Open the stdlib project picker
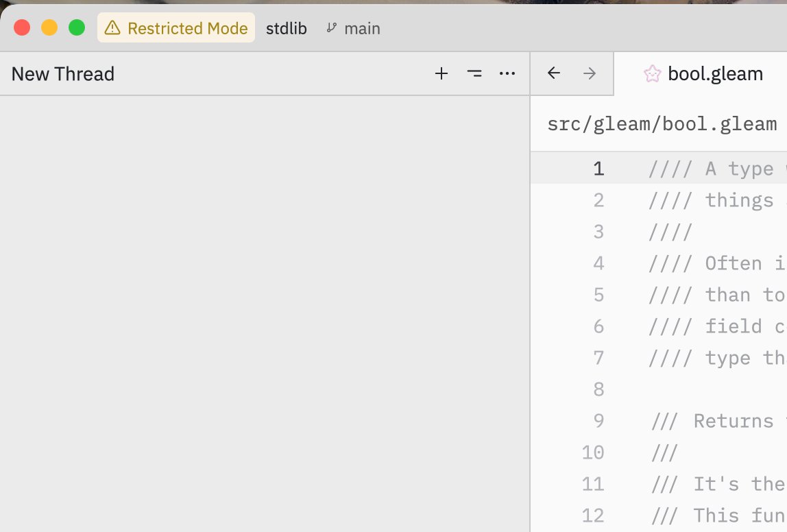 point(286,29)
